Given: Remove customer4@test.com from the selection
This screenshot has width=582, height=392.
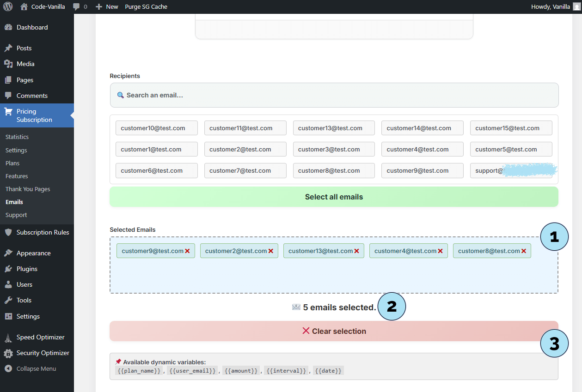Looking at the screenshot, I should point(440,251).
